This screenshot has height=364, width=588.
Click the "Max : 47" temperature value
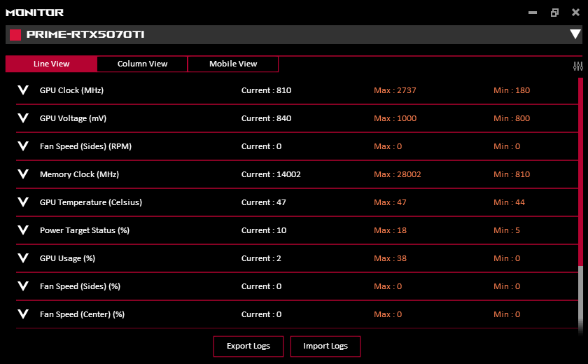(390, 202)
